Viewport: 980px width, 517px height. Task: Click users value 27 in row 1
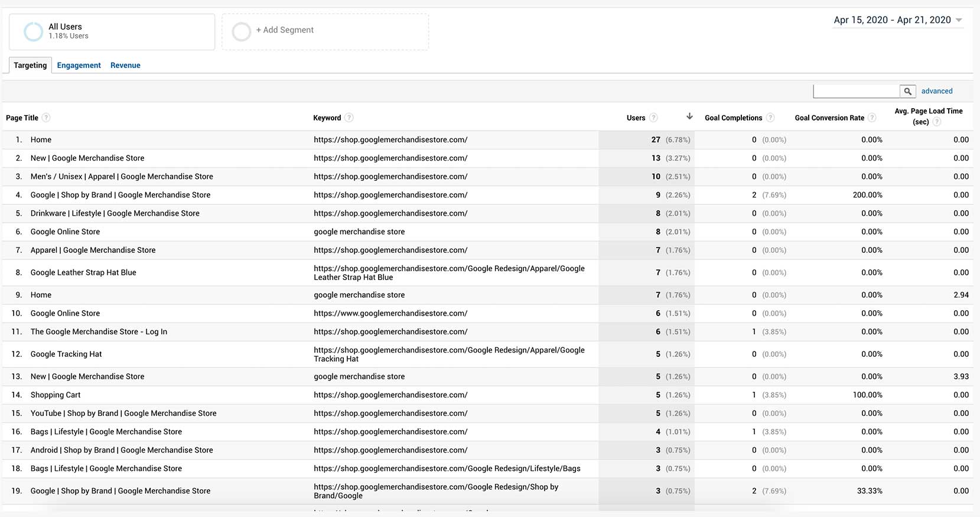656,139
